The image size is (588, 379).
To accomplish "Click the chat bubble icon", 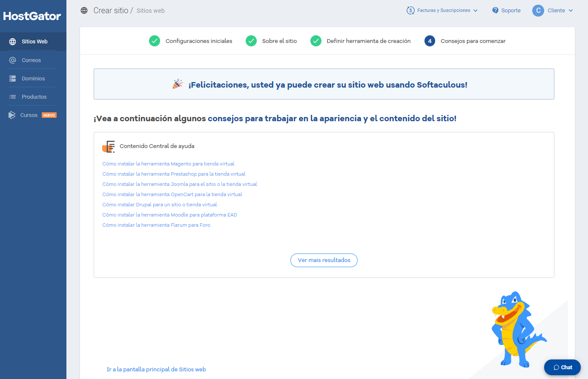I will (x=556, y=368).
